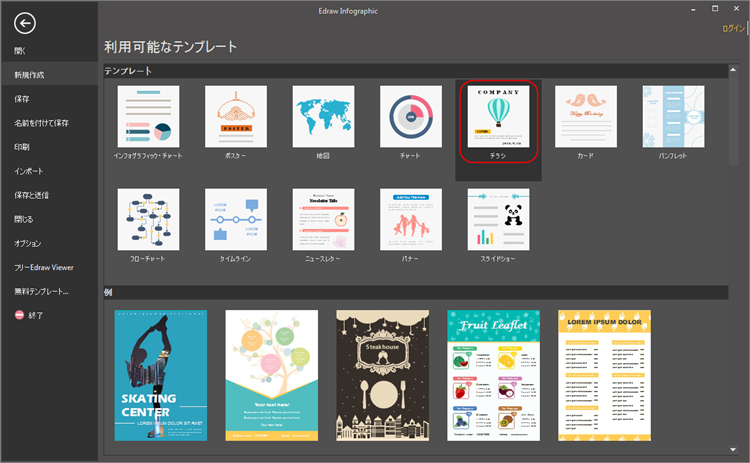The width and height of the screenshot is (750, 463).
Task: Select the ポスター template icon
Action: click(x=235, y=116)
